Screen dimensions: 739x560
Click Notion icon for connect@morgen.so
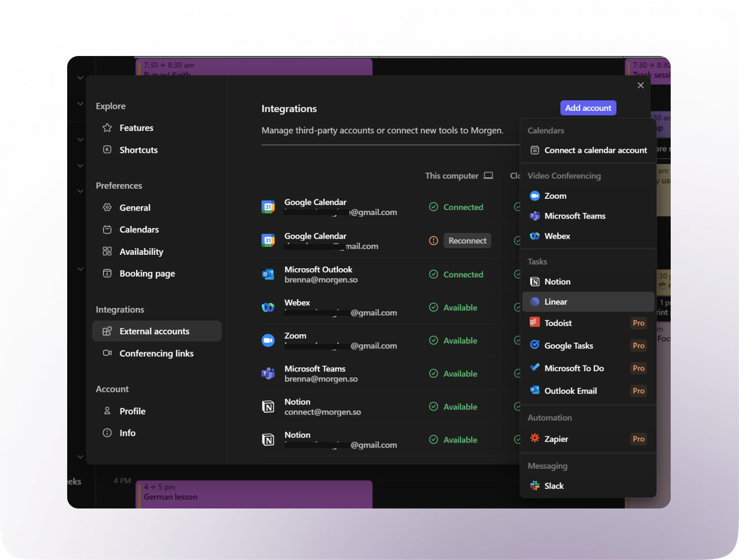tap(268, 407)
